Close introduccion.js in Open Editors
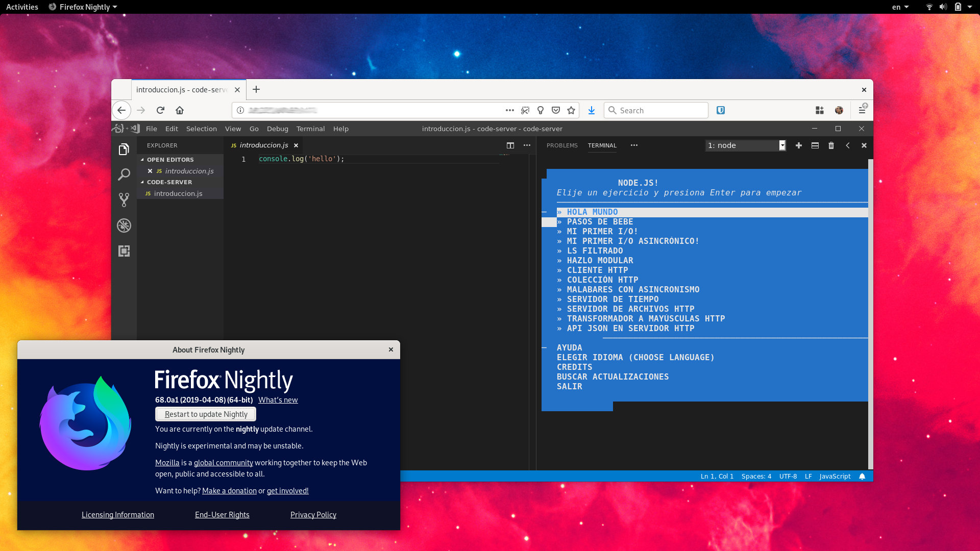The image size is (980, 551). click(150, 171)
